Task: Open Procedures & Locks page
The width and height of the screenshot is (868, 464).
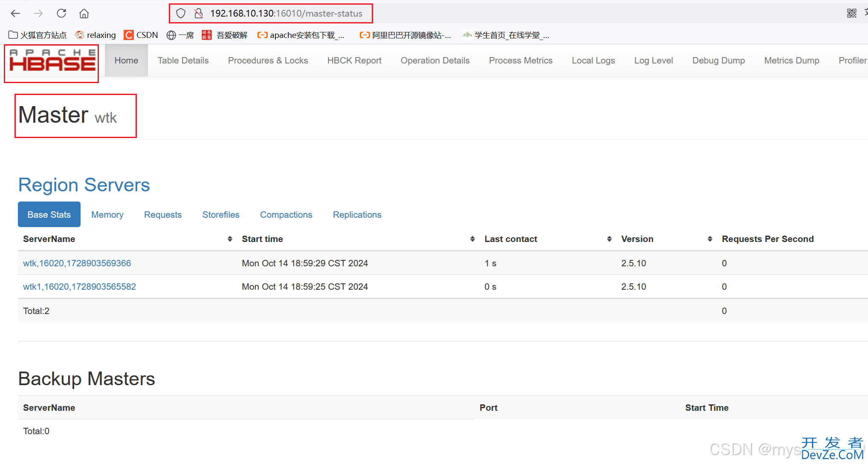Action: 268,61
